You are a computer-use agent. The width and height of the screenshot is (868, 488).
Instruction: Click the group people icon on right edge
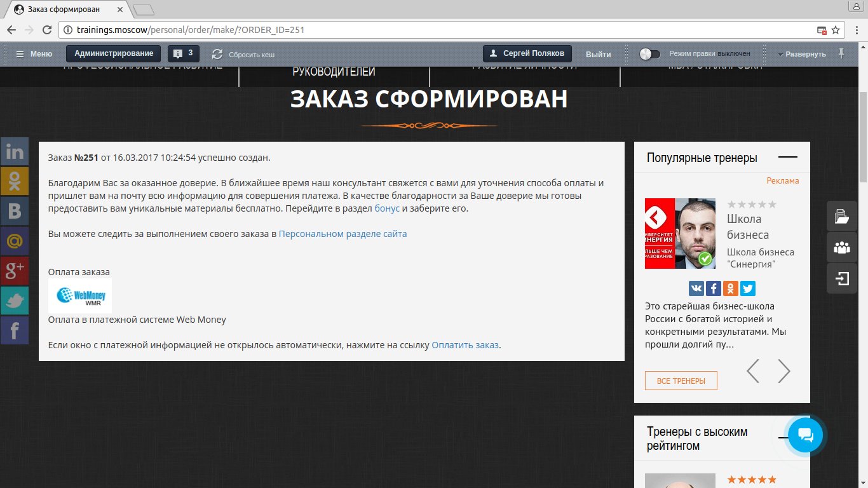click(842, 247)
